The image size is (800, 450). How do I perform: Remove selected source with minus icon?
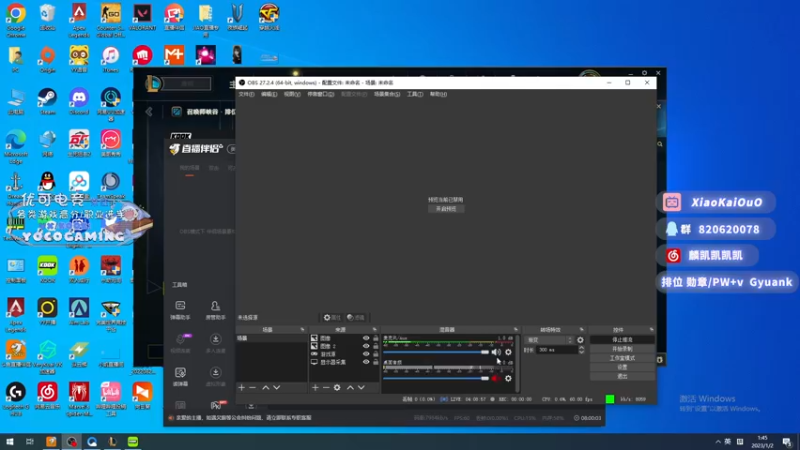pos(326,388)
